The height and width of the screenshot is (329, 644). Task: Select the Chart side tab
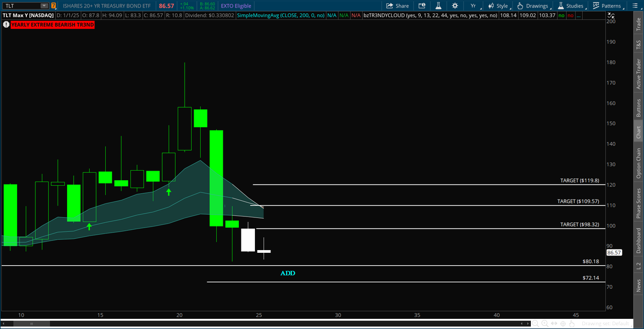coord(638,132)
